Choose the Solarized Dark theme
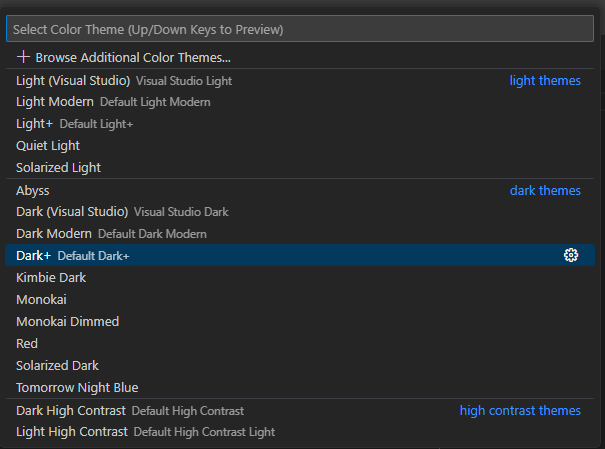 coord(57,365)
